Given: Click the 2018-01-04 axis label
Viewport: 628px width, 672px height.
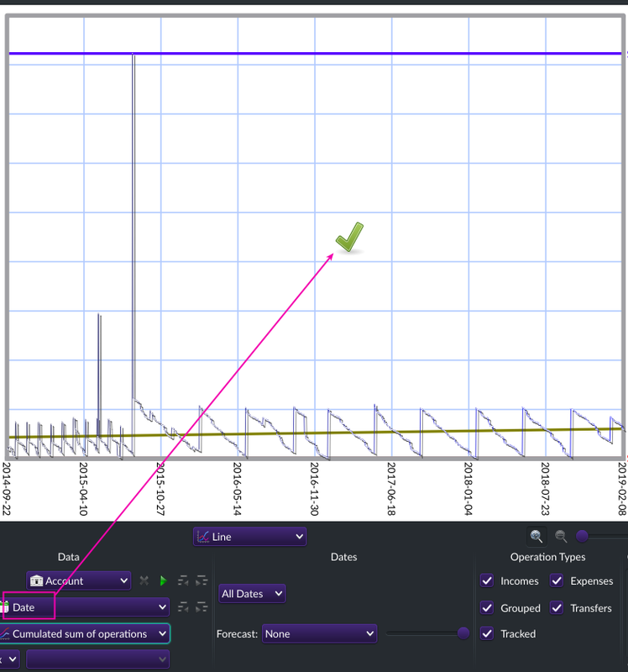Looking at the screenshot, I should pyautogui.click(x=468, y=488).
